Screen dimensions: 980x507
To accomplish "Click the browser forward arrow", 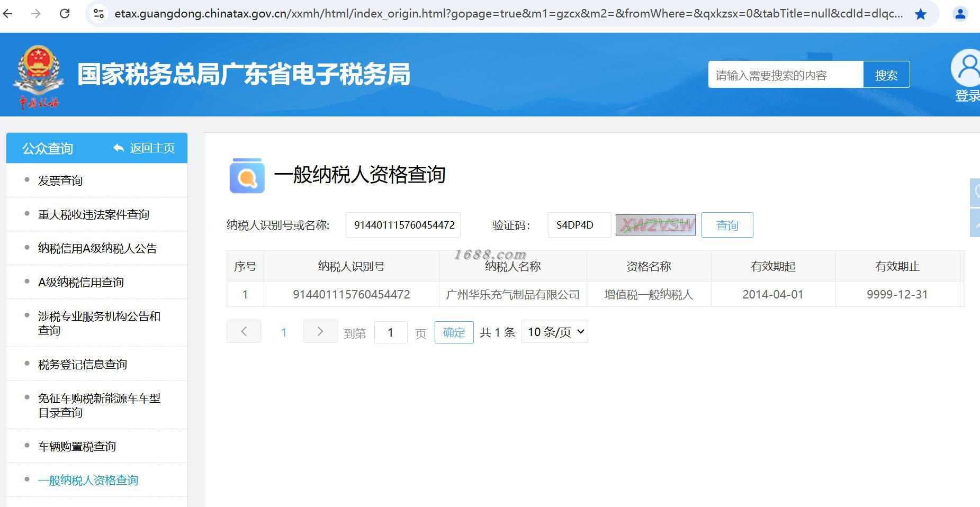I will point(36,13).
